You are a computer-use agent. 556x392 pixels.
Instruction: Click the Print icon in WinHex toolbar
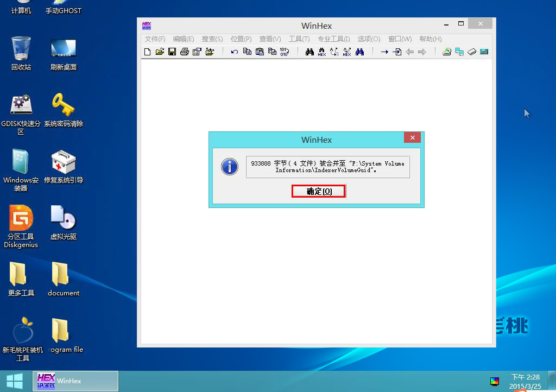185,52
